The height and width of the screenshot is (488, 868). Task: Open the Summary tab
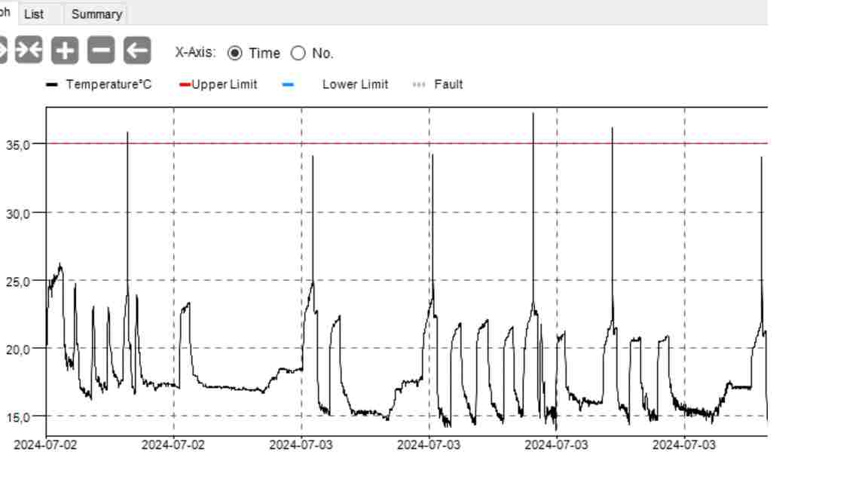point(96,14)
